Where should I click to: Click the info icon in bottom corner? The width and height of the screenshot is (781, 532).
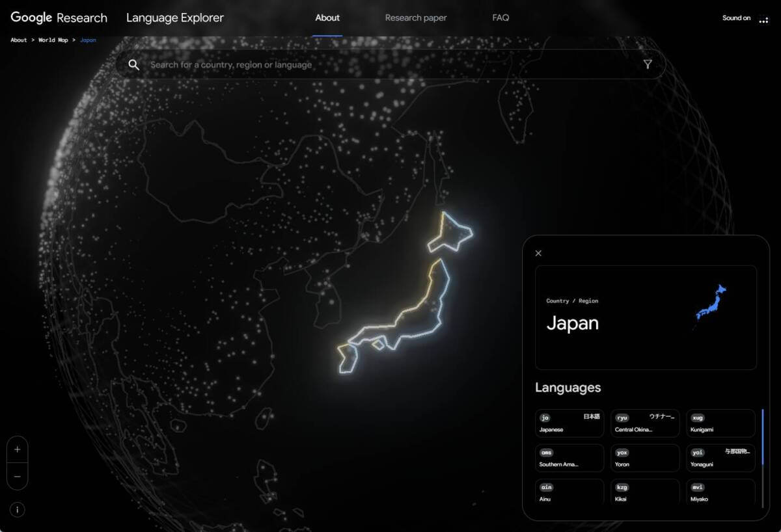pyautogui.click(x=17, y=510)
